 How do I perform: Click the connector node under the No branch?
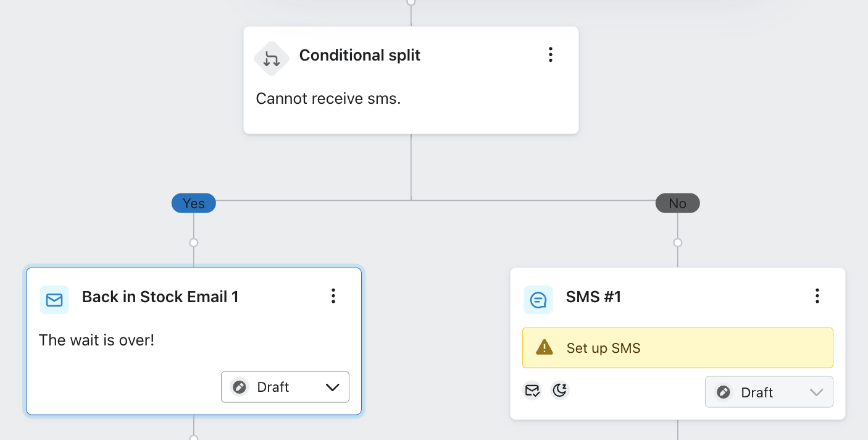[678, 243]
